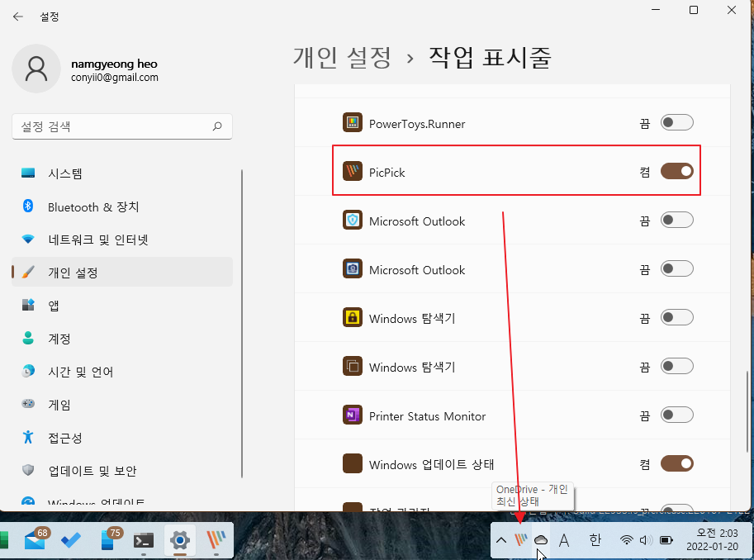Image resolution: width=754 pixels, height=560 pixels.
Task: Click into the 설정 검색 search field
Action: pyautogui.click(x=122, y=126)
